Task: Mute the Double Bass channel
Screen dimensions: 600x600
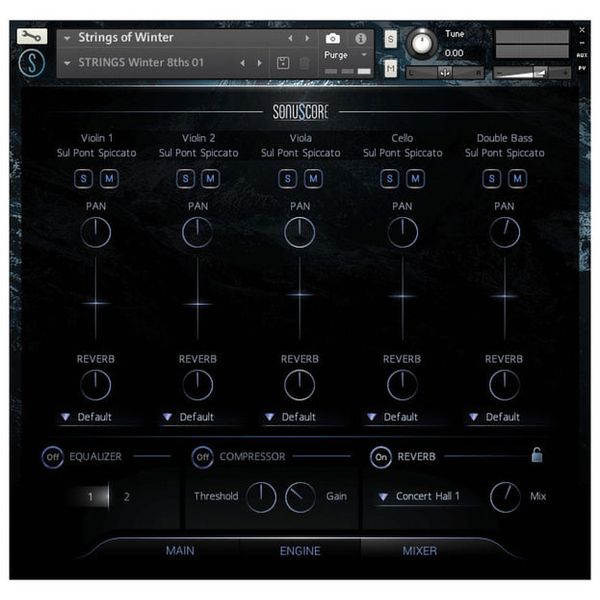Action: (x=517, y=179)
